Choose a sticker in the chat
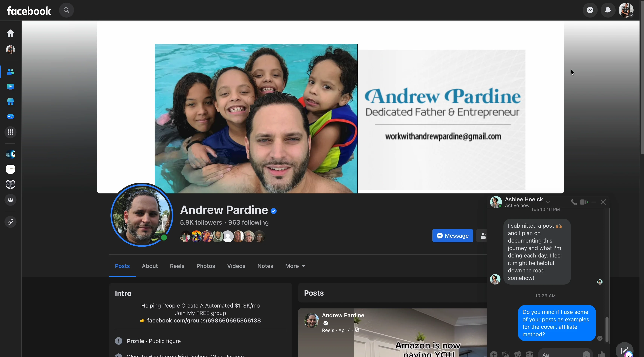The image size is (644, 357). (518, 354)
